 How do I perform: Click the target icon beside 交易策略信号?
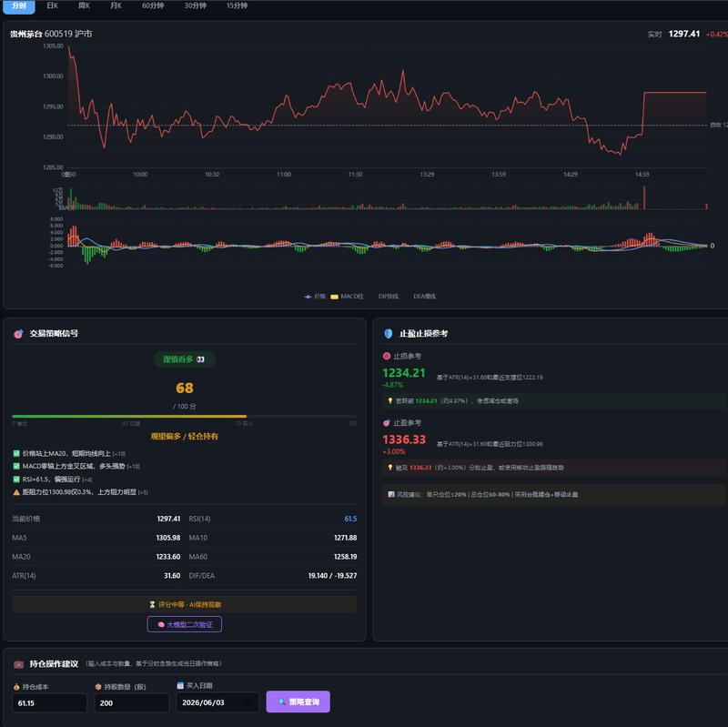point(18,333)
